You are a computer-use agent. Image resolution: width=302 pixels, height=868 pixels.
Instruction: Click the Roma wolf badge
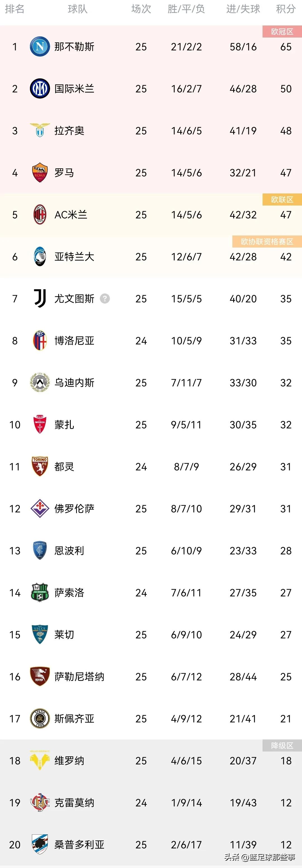point(40,172)
